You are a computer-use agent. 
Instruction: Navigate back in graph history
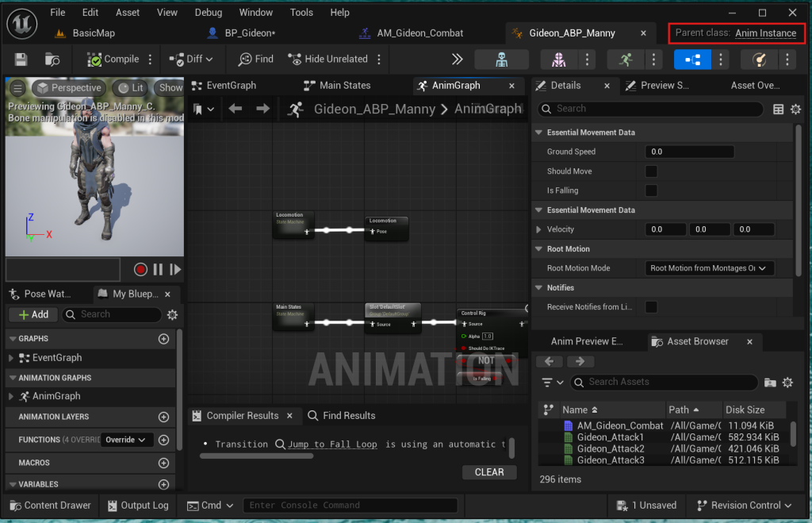point(235,109)
